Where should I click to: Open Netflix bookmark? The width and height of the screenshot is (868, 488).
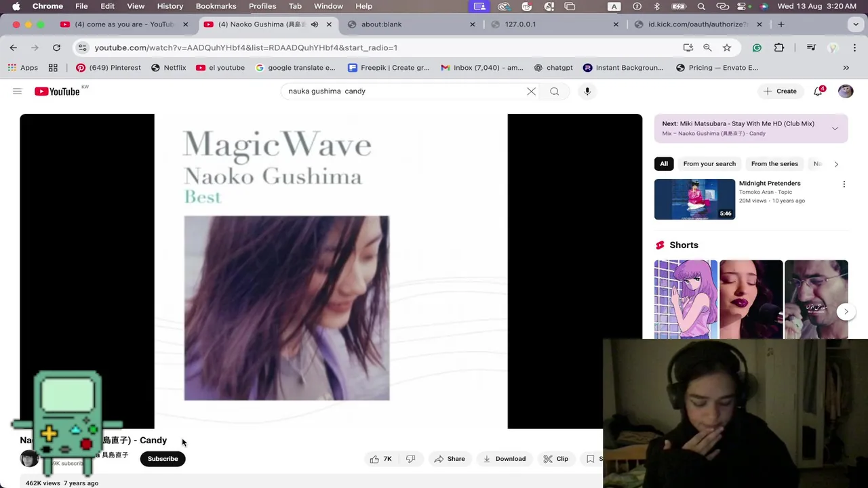point(168,68)
